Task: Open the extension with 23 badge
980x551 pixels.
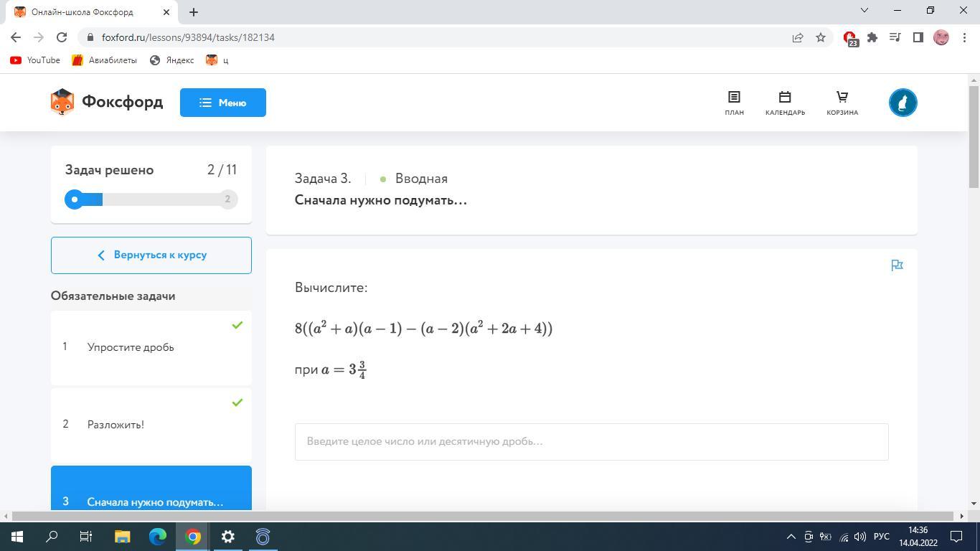Action: coord(850,38)
